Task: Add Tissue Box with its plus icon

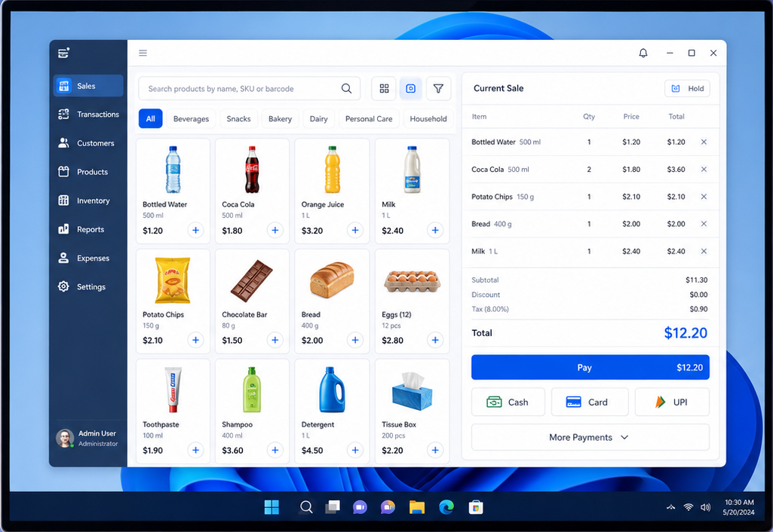Action: pyautogui.click(x=435, y=450)
